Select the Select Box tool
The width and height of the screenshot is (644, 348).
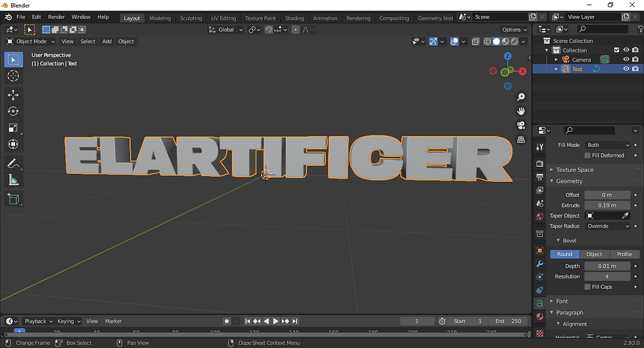(x=13, y=60)
